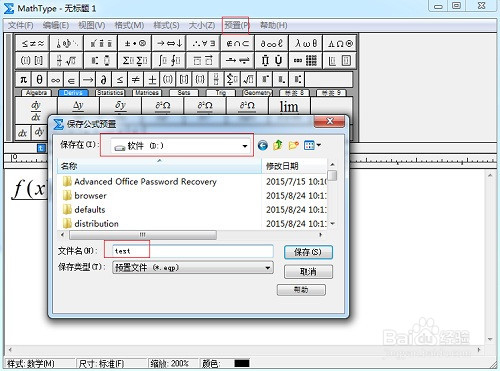This screenshot has width=500, height=371.
Task: Open the lowercase Greek palette (λωθ)
Action: coord(305,43)
